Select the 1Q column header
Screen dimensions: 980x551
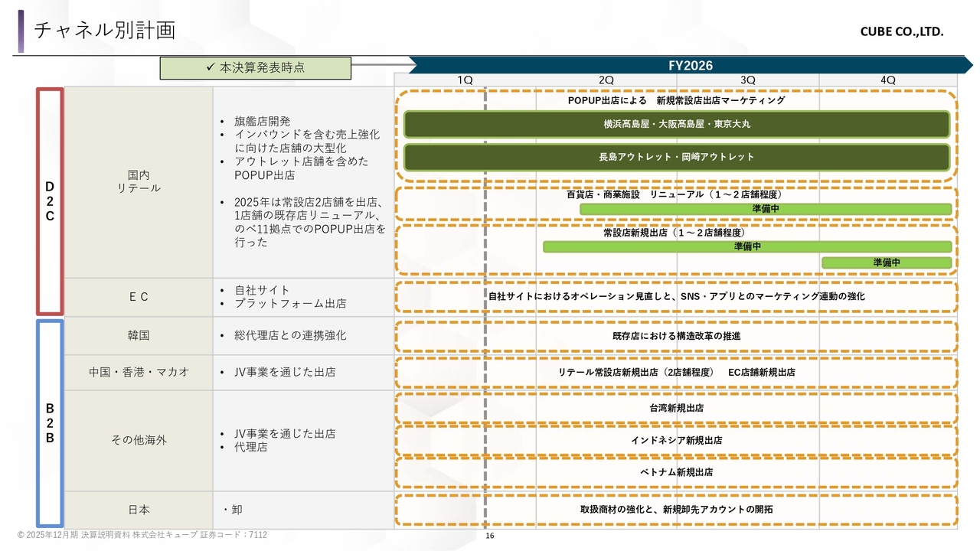pos(465,80)
